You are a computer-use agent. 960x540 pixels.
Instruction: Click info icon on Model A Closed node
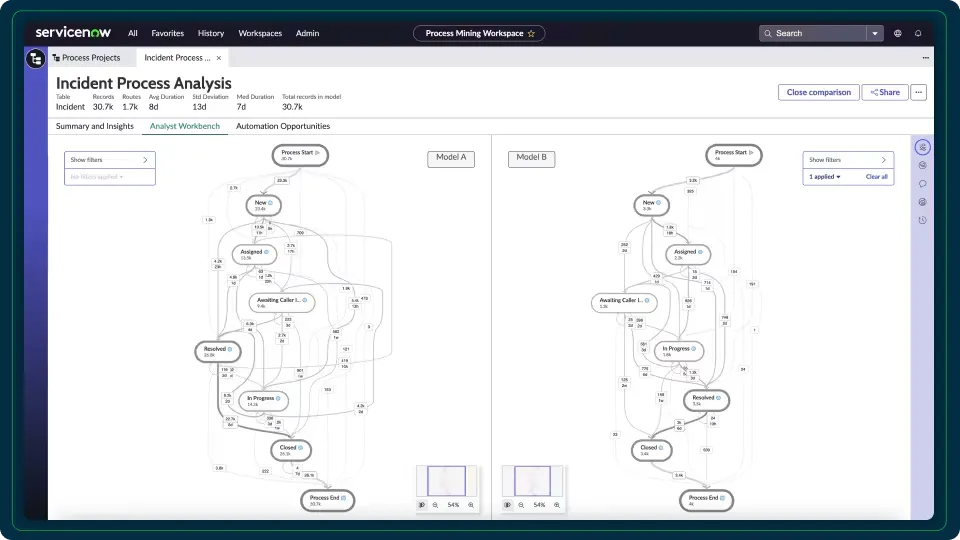click(x=300, y=448)
